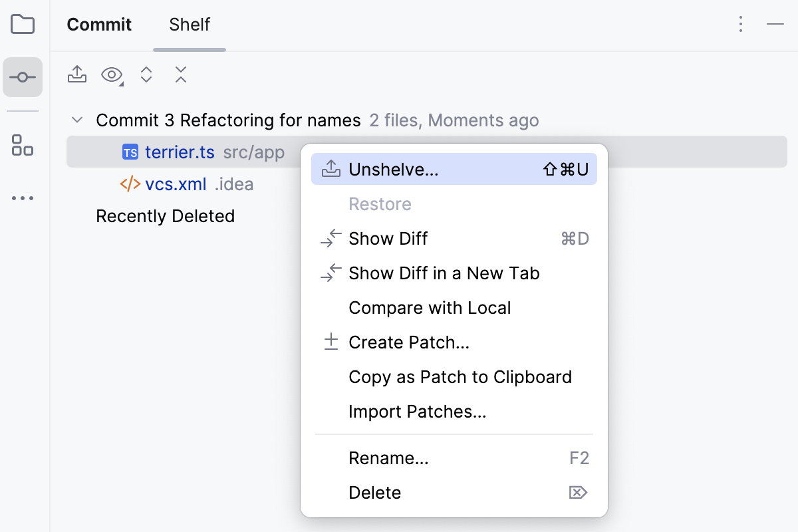
Task: Select the Commit tool window icon
Action: pyautogui.click(x=23, y=76)
